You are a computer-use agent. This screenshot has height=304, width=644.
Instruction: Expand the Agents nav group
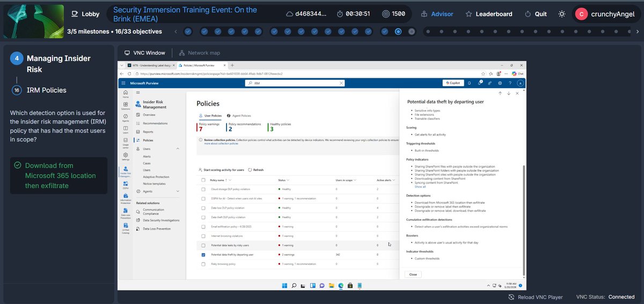pyautogui.click(x=178, y=191)
